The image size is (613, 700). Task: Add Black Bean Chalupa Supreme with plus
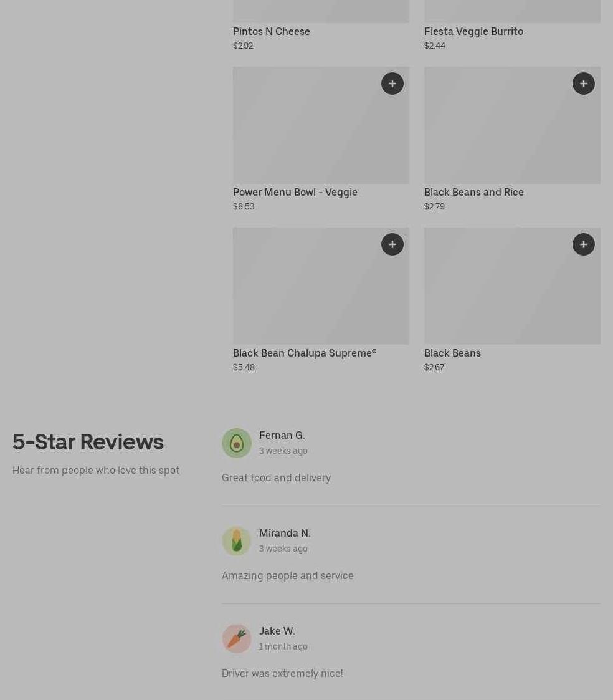(392, 244)
